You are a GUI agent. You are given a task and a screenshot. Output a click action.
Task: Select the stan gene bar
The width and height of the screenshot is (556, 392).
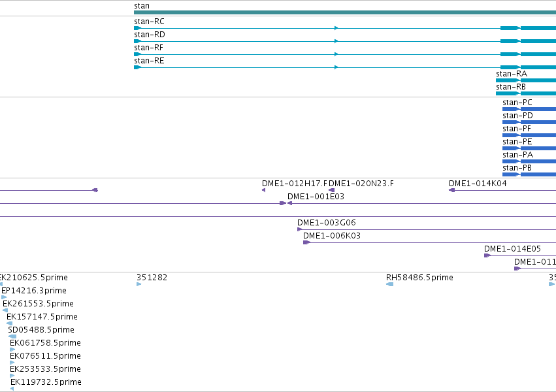[x=345, y=12]
